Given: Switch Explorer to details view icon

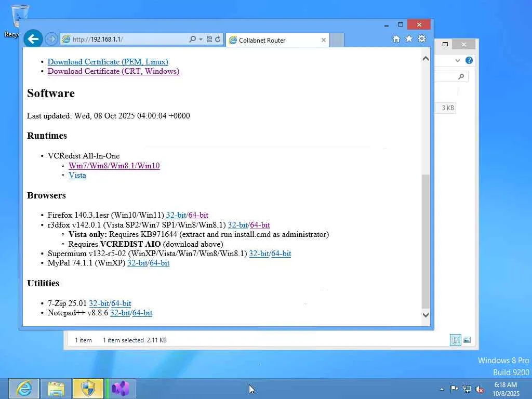Looking at the screenshot, I should click(x=455, y=340).
